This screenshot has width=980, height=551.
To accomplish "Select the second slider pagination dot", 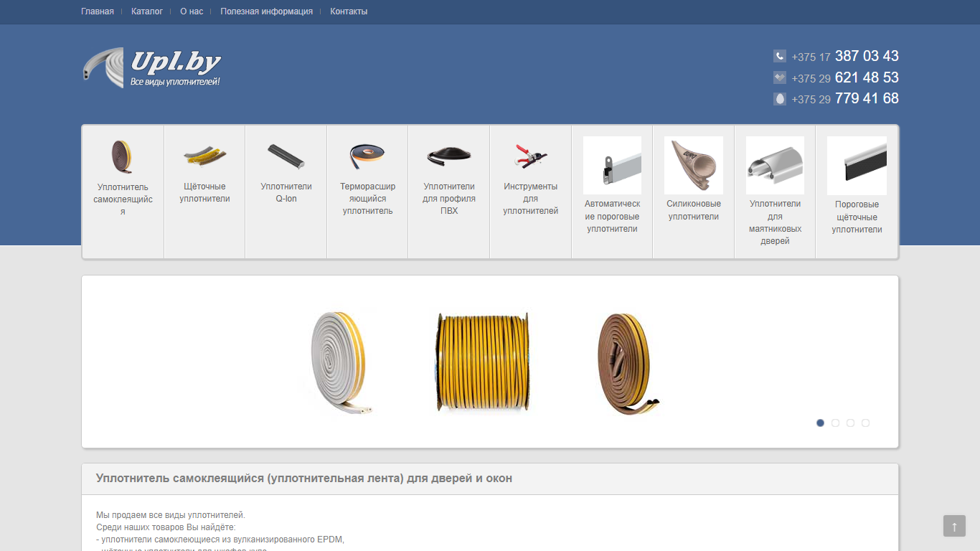I will click(x=835, y=423).
